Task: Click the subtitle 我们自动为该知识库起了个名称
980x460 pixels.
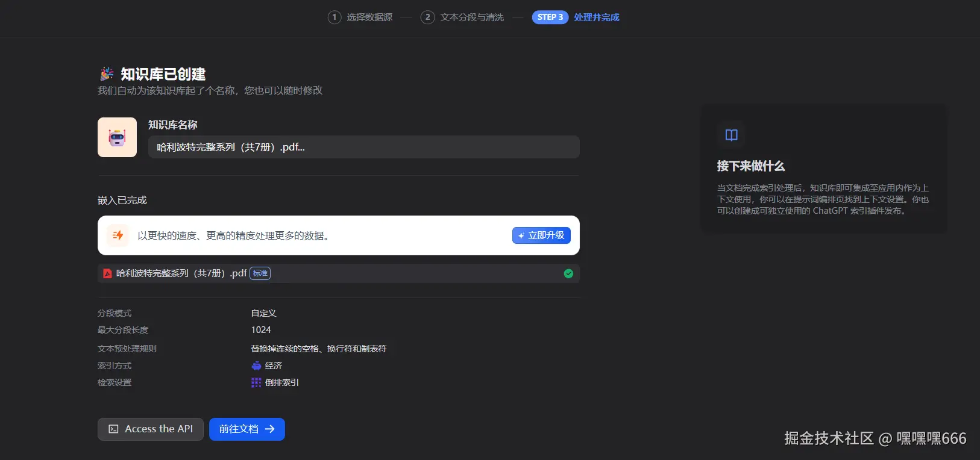Action: click(x=210, y=90)
